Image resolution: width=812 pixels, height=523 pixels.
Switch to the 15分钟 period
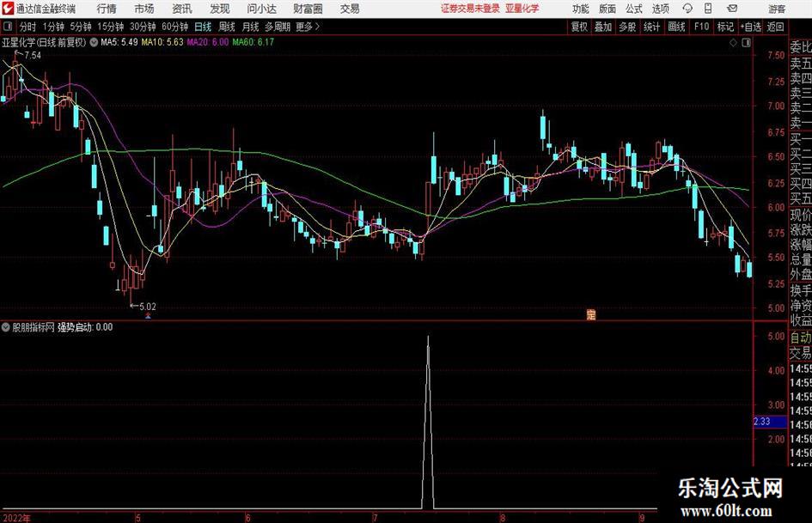point(111,27)
